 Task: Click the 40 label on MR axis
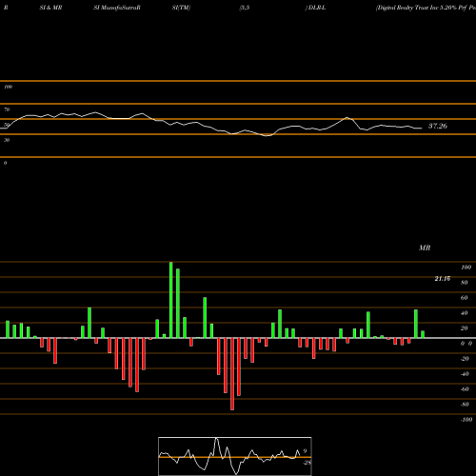(465, 313)
